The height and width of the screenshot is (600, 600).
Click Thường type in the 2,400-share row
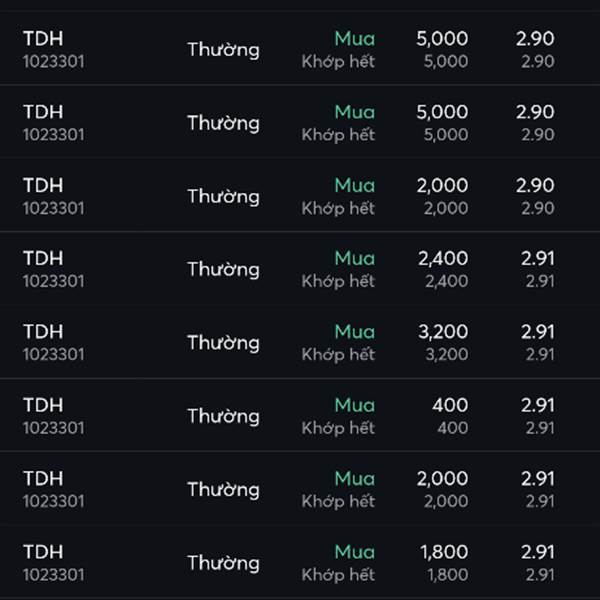pos(223,269)
